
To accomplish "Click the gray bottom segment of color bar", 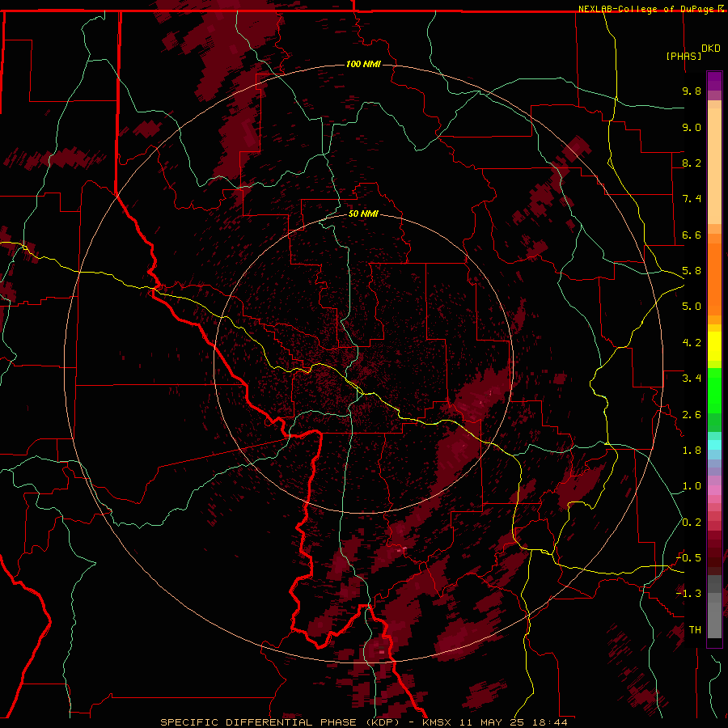I will (x=714, y=622).
